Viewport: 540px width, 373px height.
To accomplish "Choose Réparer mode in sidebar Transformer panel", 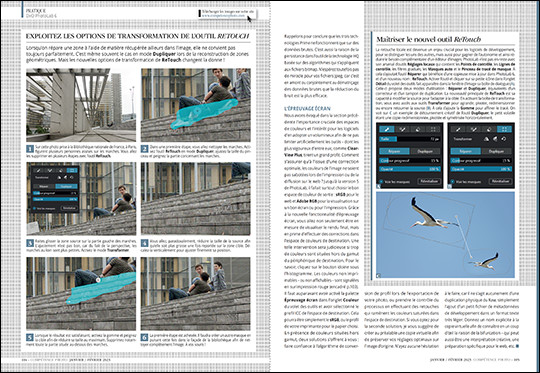I will click(x=466, y=151).
